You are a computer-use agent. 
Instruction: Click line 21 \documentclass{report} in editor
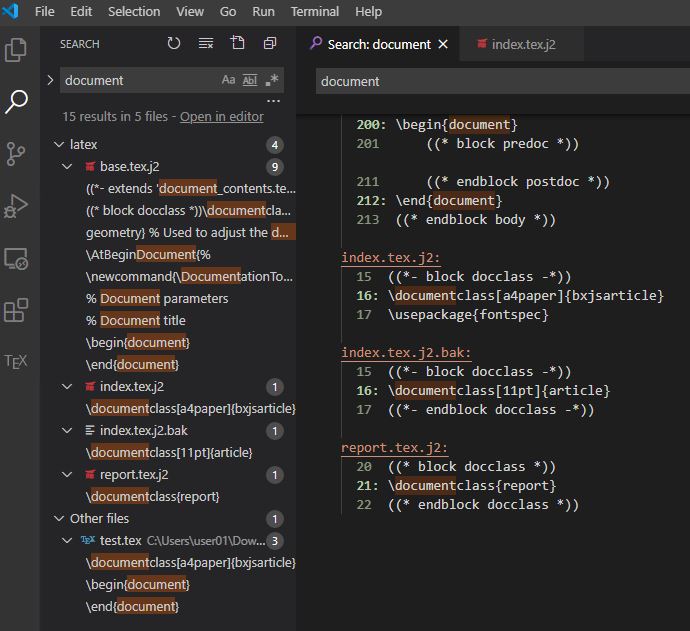point(472,486)
